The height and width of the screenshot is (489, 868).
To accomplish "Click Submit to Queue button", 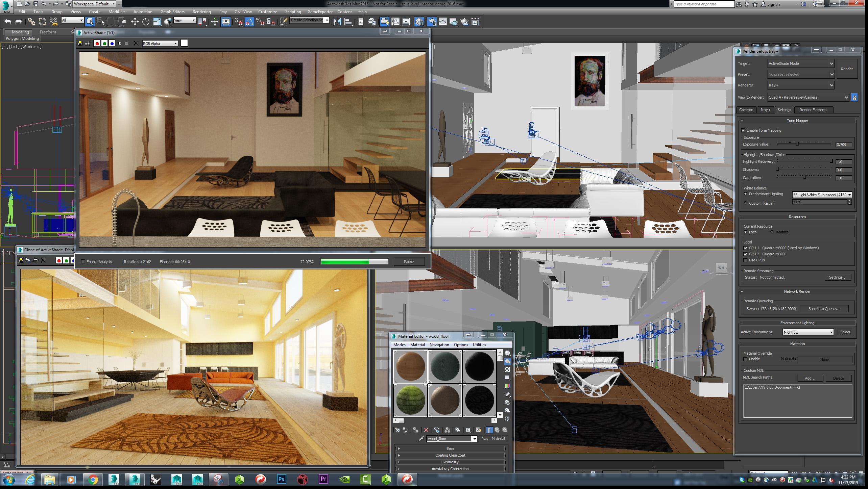I will pos(824,309).
